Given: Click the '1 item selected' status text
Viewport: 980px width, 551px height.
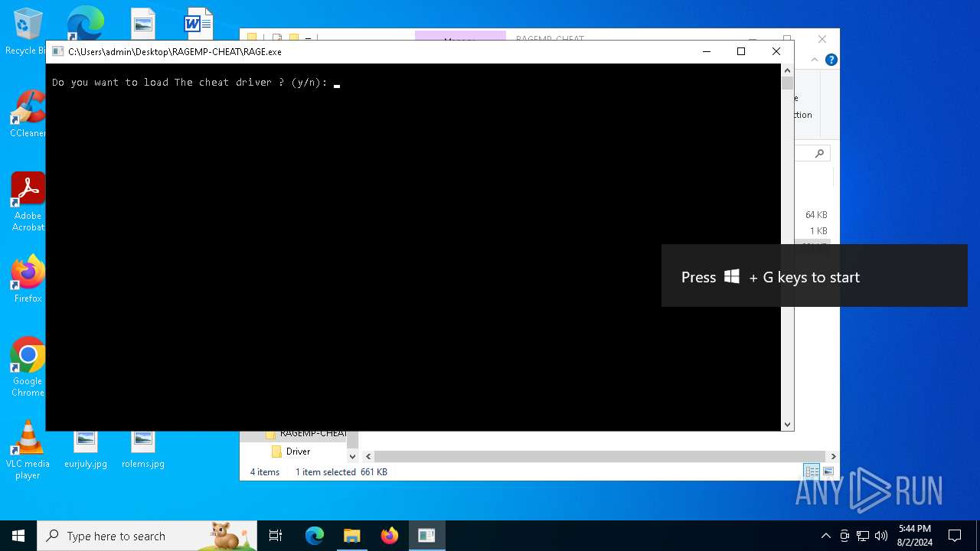Looking at the screenshot, I should tap(325, 472).
